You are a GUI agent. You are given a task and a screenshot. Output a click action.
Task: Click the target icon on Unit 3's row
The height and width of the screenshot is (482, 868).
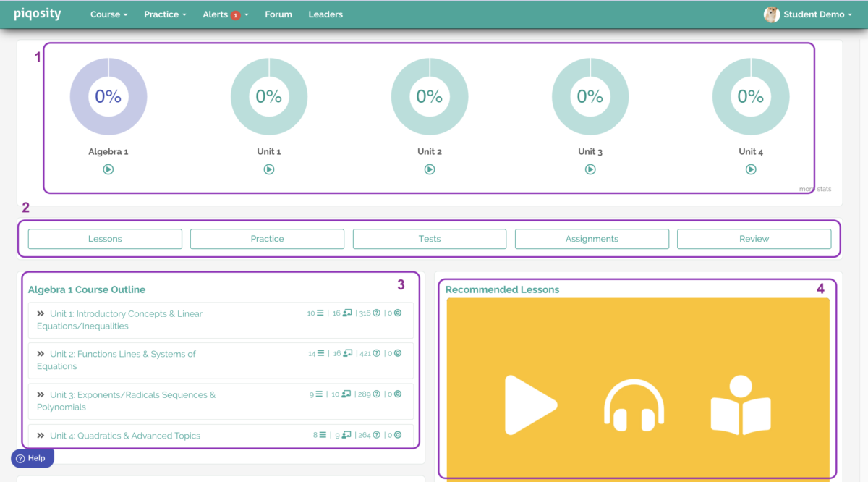tap(397, 394)
